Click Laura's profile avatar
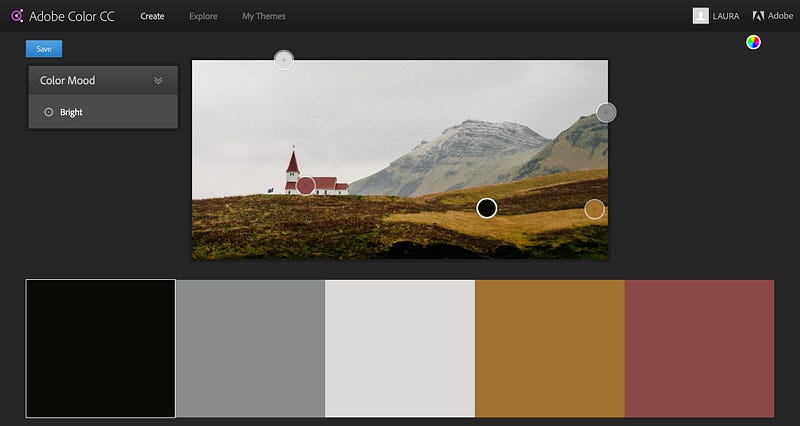Viewport: 800px width, 426px height. [701, 16]
